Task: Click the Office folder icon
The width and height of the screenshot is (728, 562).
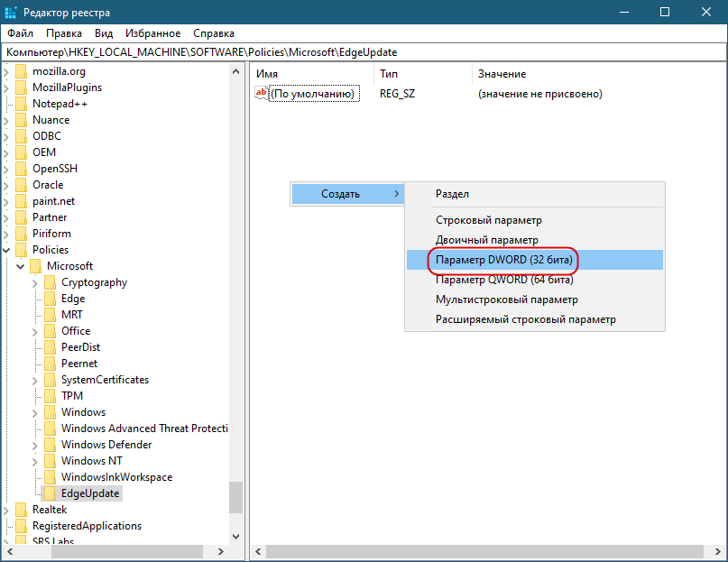Action: point(50,332)
